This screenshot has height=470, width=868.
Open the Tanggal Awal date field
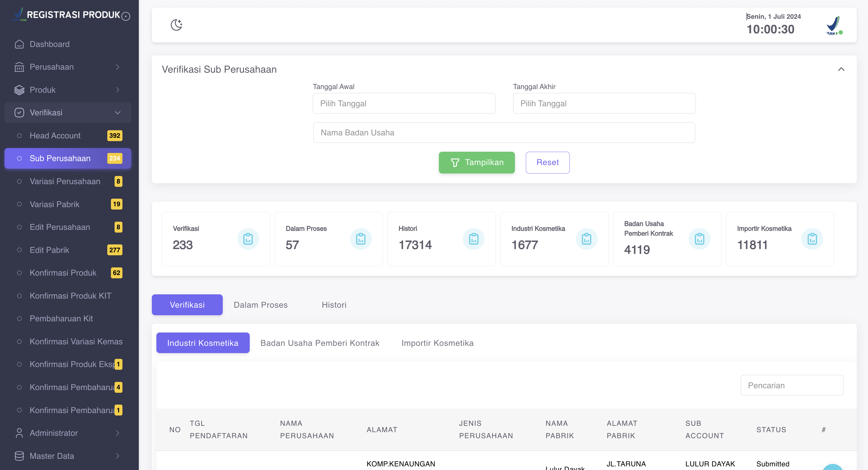pos(404,103)
